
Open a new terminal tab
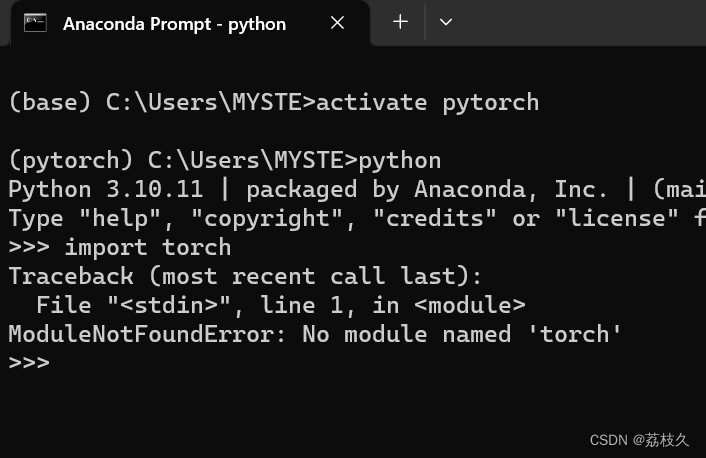point(400,22)
